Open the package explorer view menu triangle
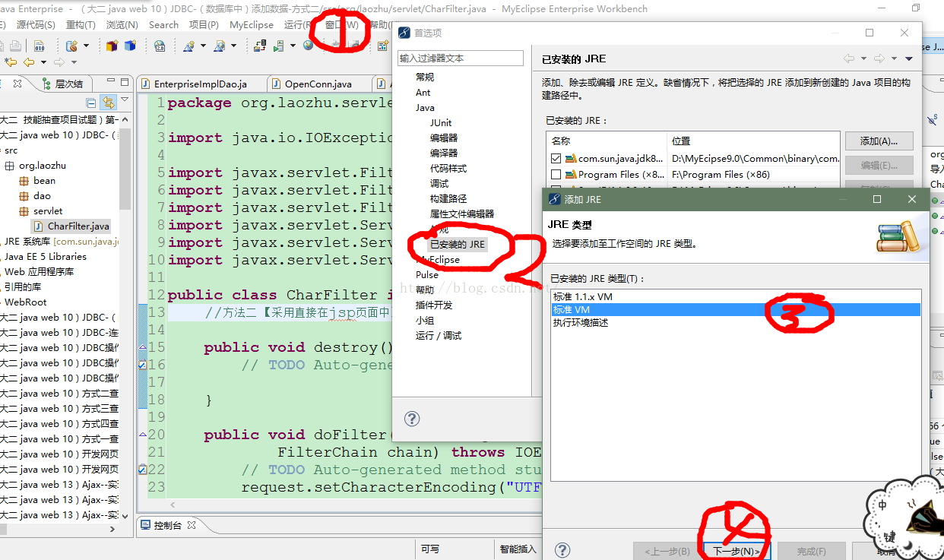 pos(125,100)
